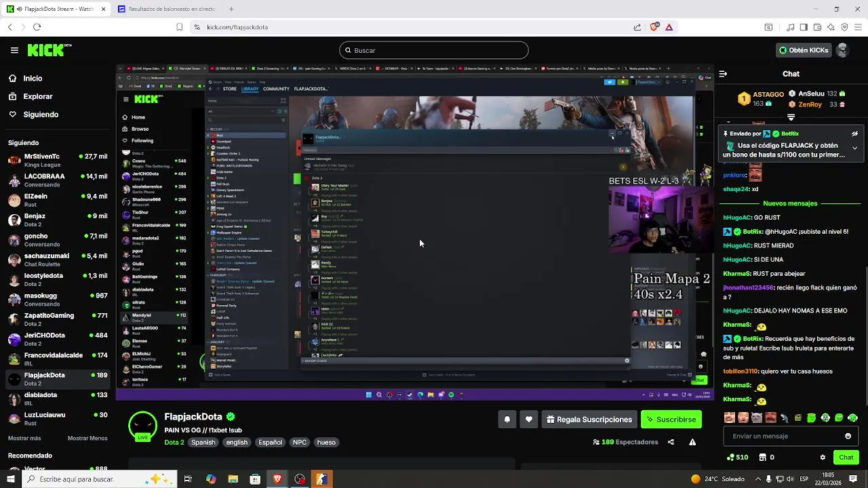
Task: Share the stream via share icon
Action: (671, 442)
